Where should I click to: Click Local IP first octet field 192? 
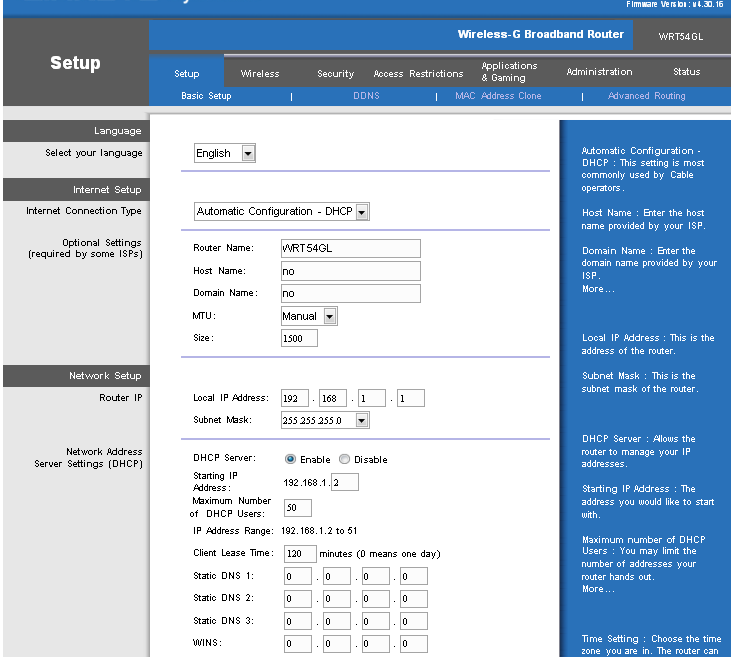[295, 398]
